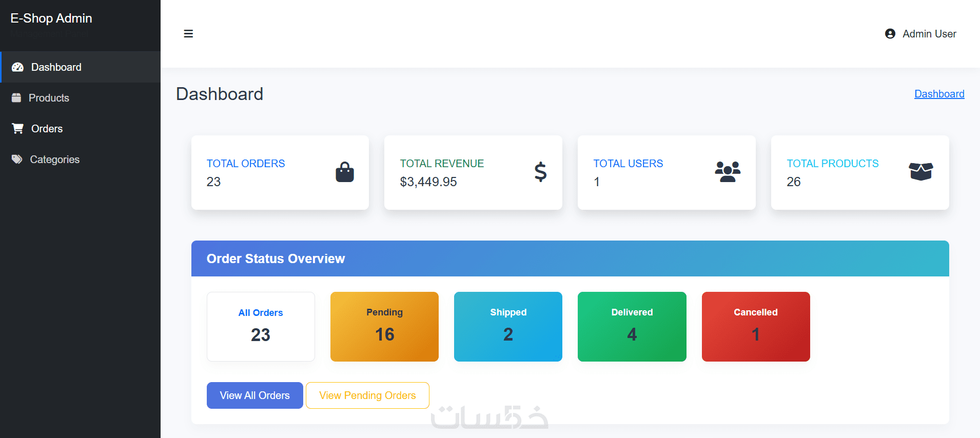Image resolution: width=980 pixels, height=438 pixels.
Task: Open the Admin User account name
Action: coord(929,34)
